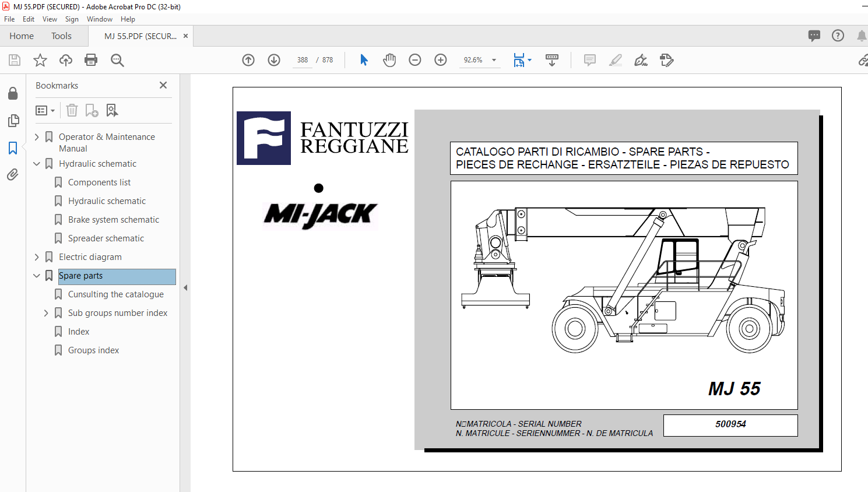Close the MJ 55.PDF document tab
This screenshot has width=868, height=492.
click(x=186, y=36)
